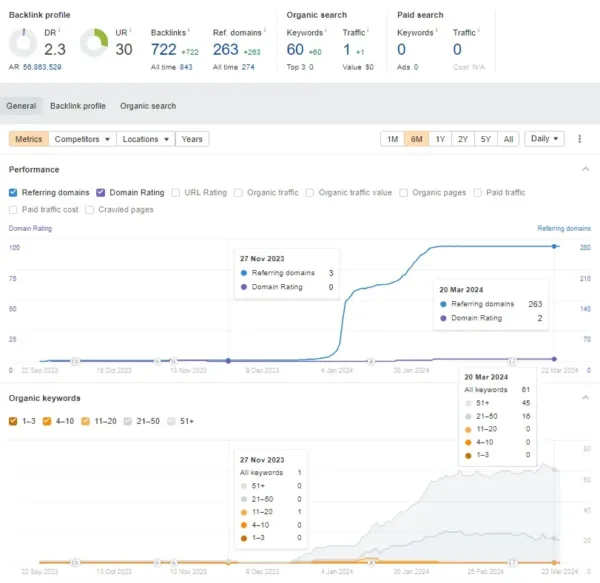
Task: Open All time 274 domains link
Action: pos(248,67)
